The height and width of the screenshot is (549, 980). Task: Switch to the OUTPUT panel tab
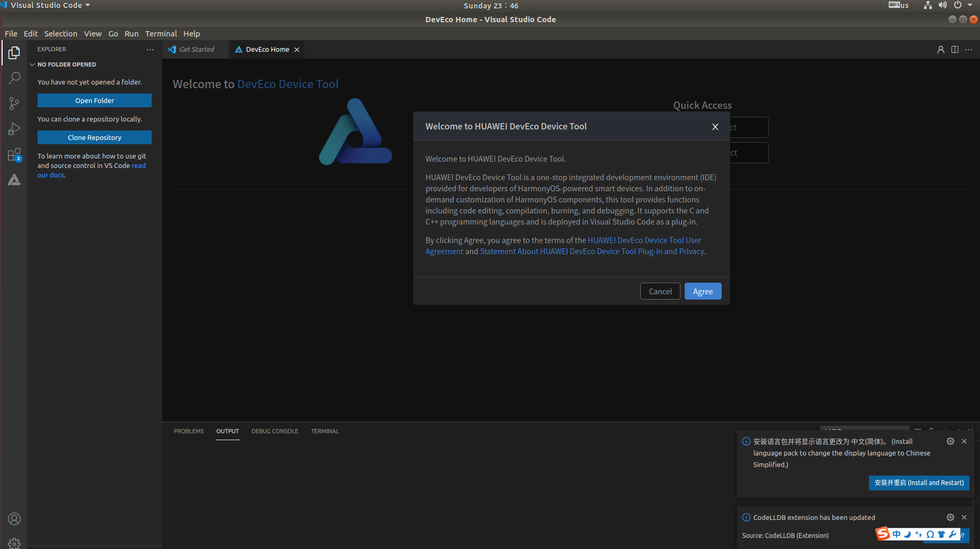pyautogui.click(x=228, y=431)
